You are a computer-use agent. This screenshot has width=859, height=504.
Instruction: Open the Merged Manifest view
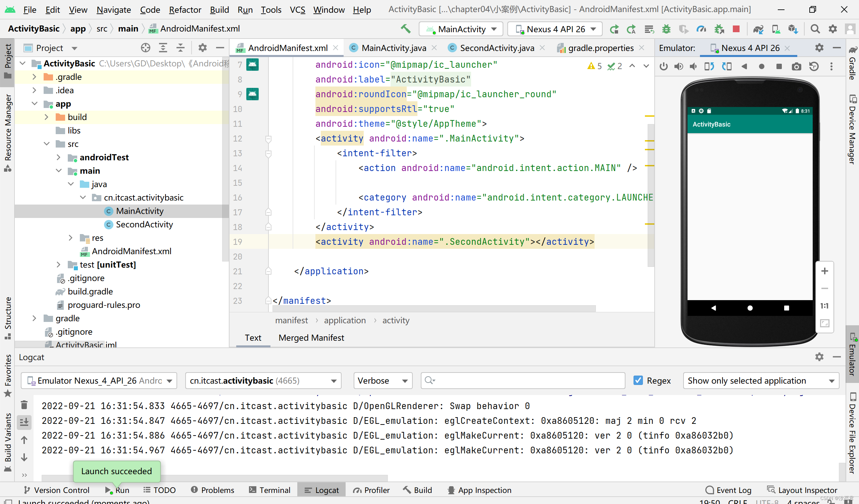point(311,337)
